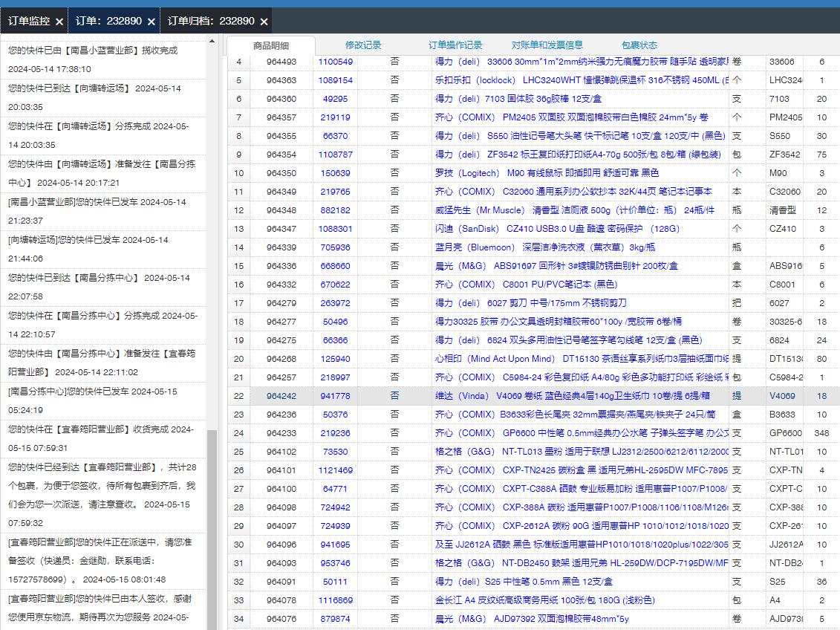The image size is (840, 630).
Task: Open product ID link 1100549
Action: (x=336, y=62)
